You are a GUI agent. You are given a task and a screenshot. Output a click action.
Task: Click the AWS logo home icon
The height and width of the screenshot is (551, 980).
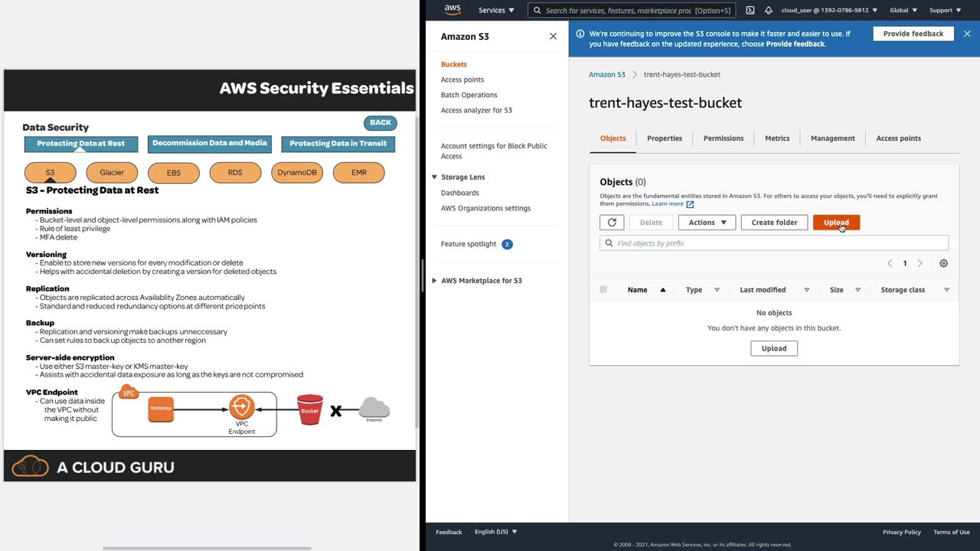[x=452, y=10]
